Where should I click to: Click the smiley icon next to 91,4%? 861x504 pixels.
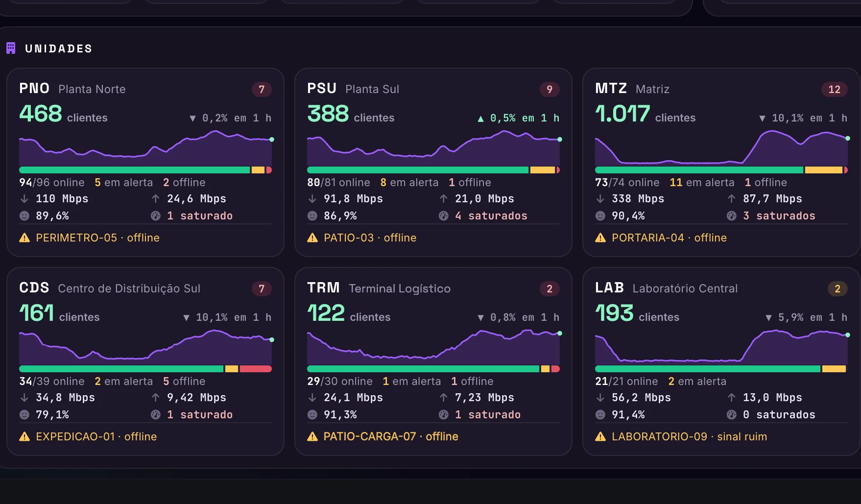coord(600,414)
